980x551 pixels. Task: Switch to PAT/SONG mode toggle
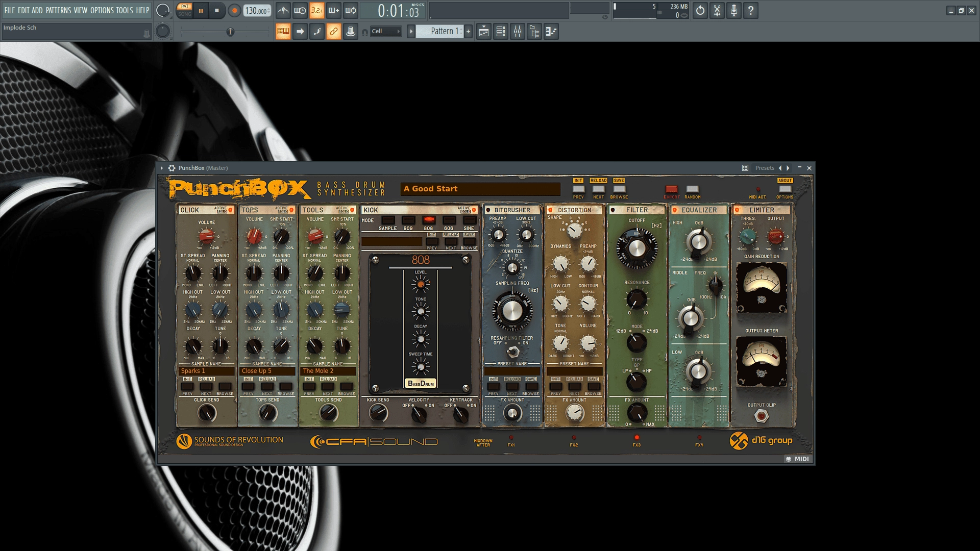coord(185,10)
